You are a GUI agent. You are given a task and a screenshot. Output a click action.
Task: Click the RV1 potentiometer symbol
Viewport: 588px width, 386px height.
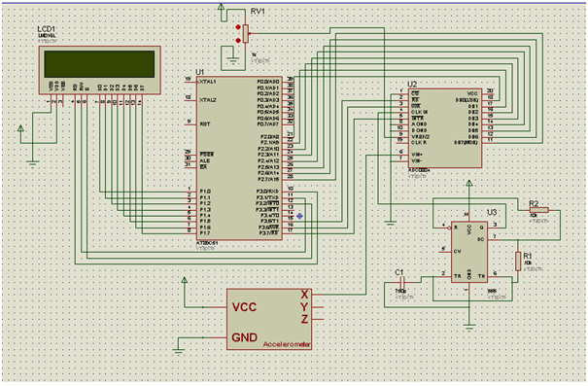pos(246,33)
